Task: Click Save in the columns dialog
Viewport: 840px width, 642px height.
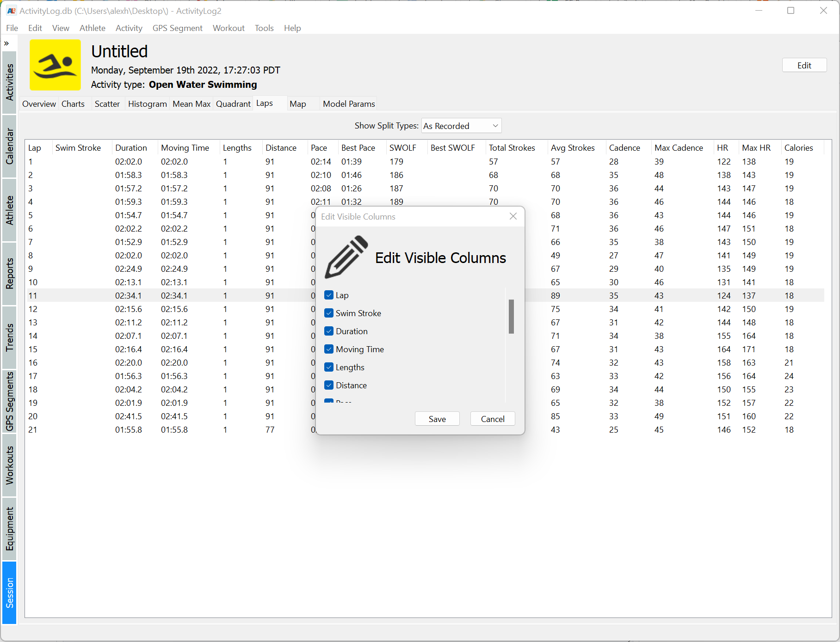Action: point(437,419)
